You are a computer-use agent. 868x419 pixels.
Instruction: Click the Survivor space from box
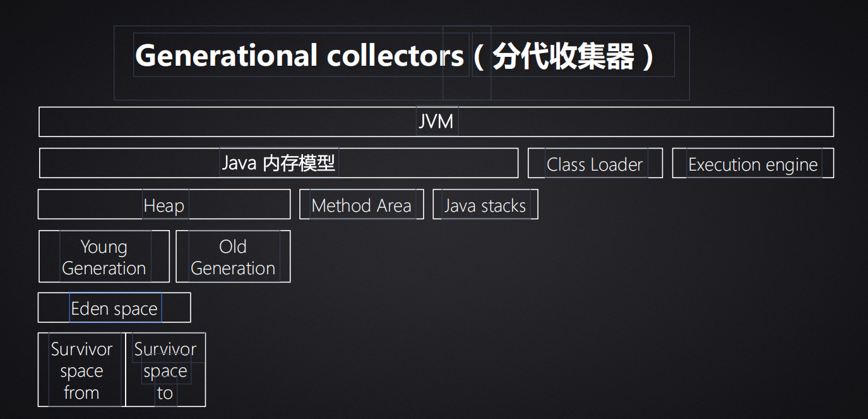pyautogui.click(x=81, y=370)
